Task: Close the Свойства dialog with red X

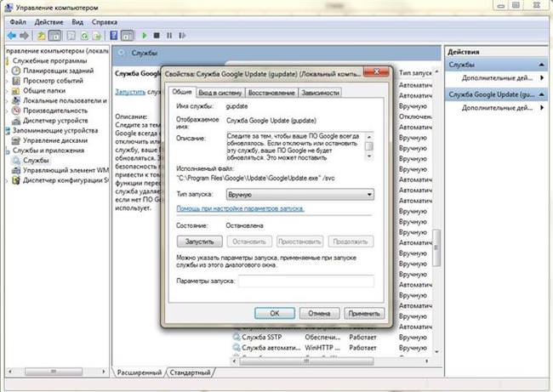Action: pyautogui.click(x=377, y=71)
